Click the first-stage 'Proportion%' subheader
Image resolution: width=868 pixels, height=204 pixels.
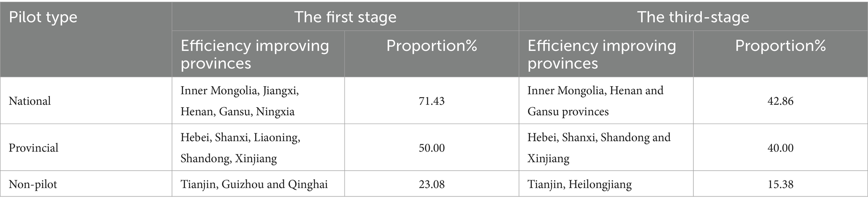(x=431, y=46)
